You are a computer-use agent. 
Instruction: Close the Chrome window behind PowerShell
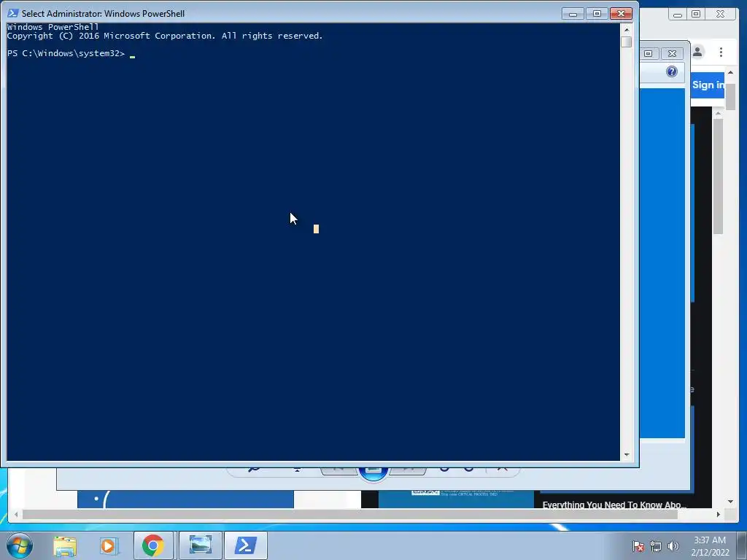click(720, 15)
